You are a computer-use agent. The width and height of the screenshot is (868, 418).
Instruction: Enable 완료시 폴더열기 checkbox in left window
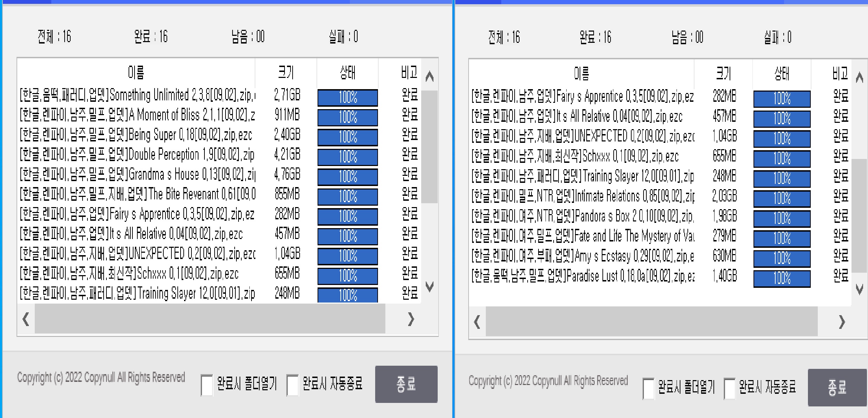point(207,385)
